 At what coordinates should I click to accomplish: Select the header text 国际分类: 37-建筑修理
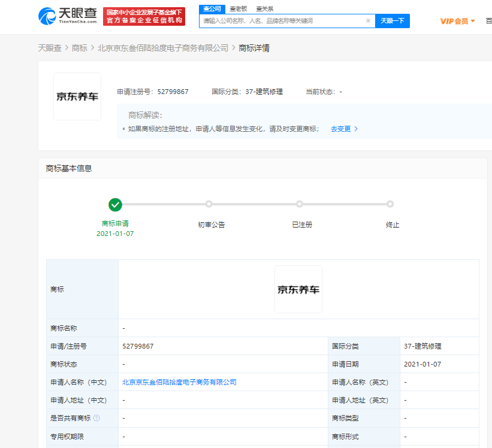[x=247, y=92]
